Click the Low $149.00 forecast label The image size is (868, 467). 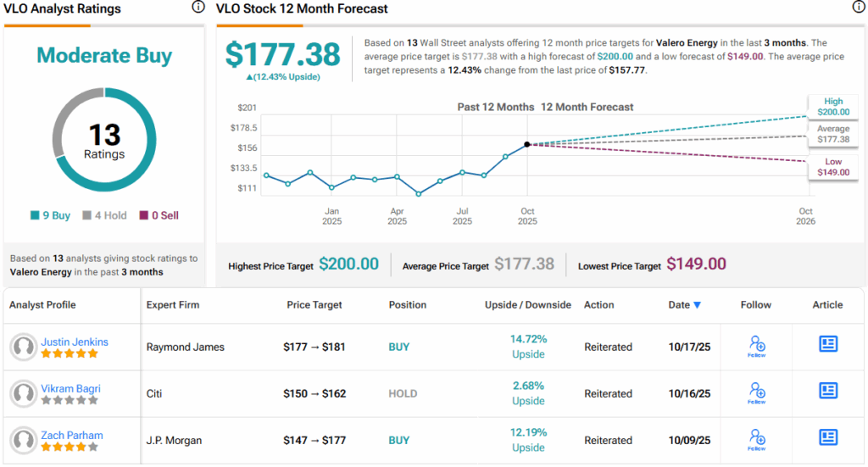[x=832, y=167]
